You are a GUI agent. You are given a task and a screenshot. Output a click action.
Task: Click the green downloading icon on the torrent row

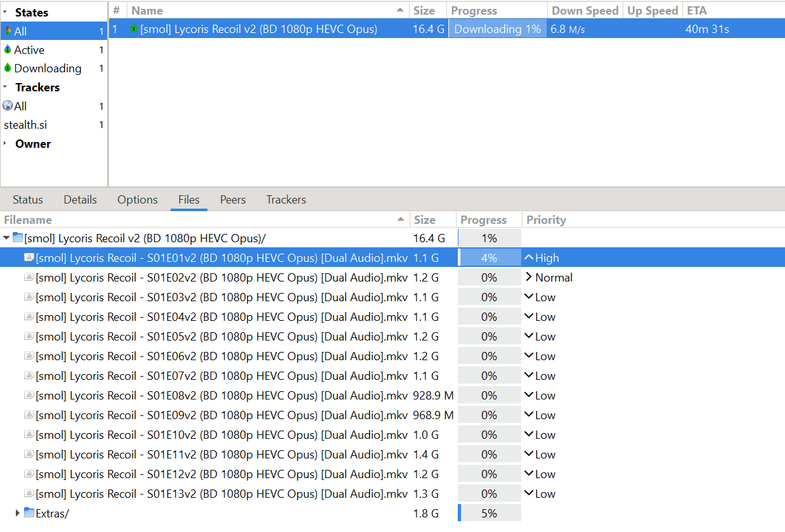point(133,29)
